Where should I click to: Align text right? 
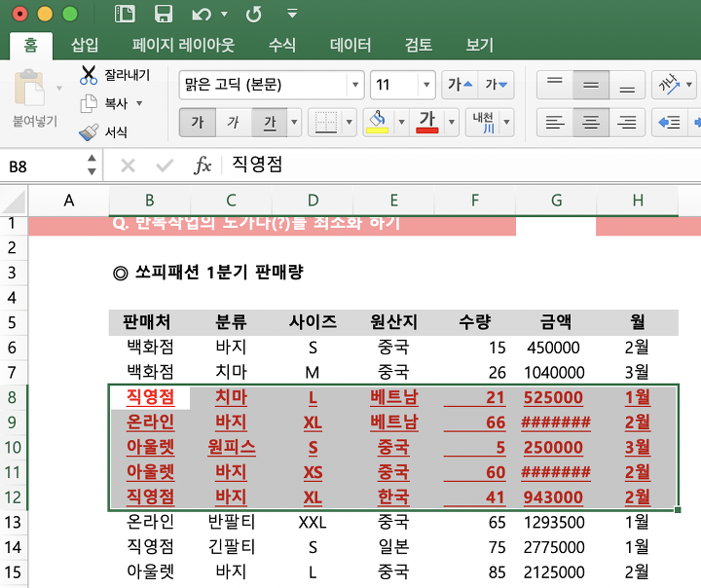tap(627, 122)
